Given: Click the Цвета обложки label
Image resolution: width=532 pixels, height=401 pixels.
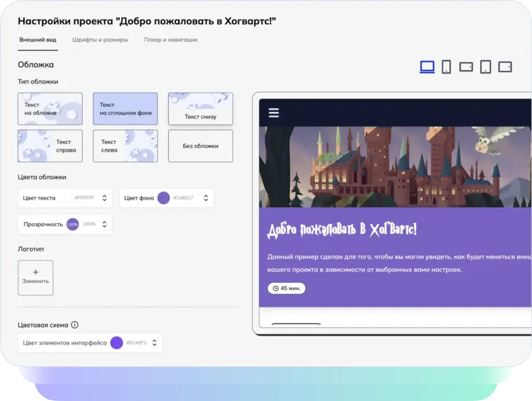Looking at the screenshot, I should click(42, 177).
